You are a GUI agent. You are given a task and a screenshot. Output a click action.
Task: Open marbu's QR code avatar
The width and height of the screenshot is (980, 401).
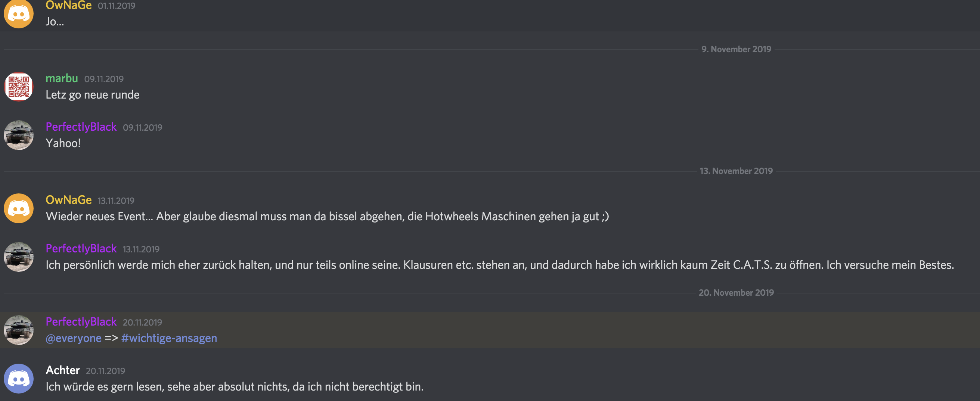19,86
